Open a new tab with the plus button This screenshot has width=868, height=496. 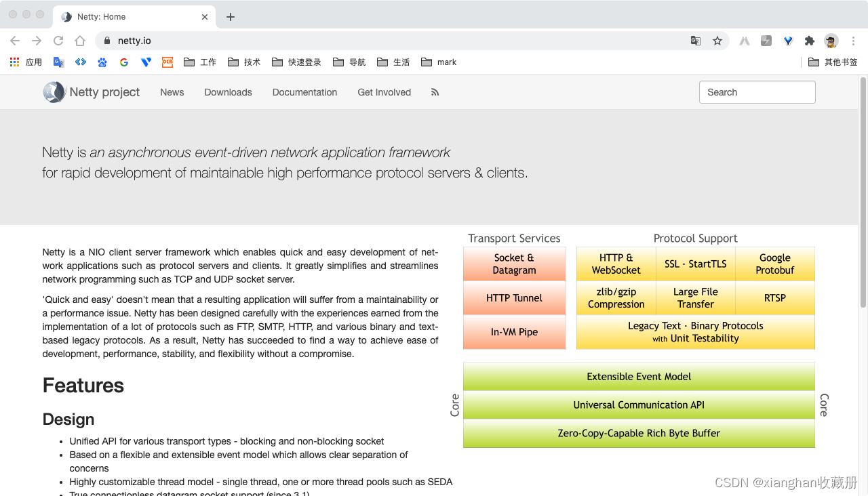coord(231,17)
